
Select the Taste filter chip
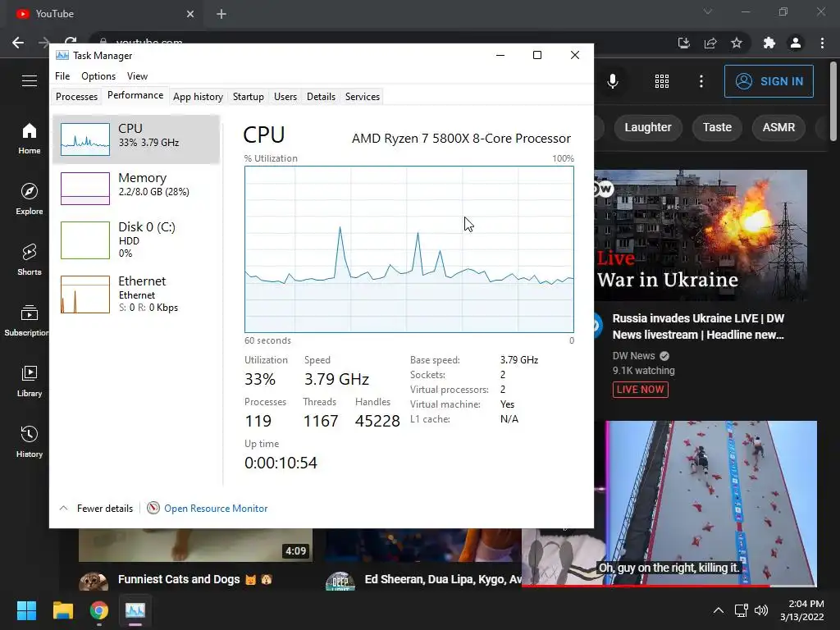tap(717, 127)
